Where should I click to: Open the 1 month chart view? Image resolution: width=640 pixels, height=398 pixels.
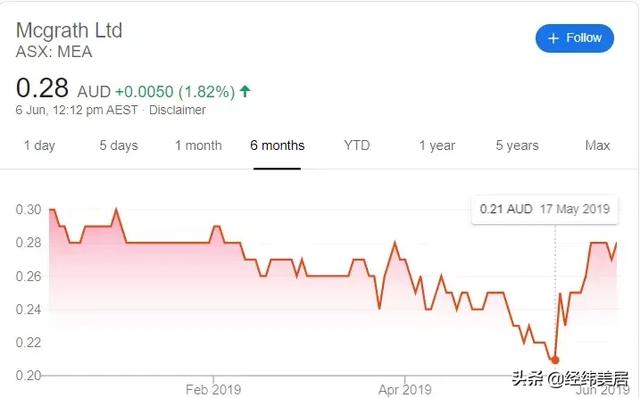pyautogui.click(x=198, y=145)
